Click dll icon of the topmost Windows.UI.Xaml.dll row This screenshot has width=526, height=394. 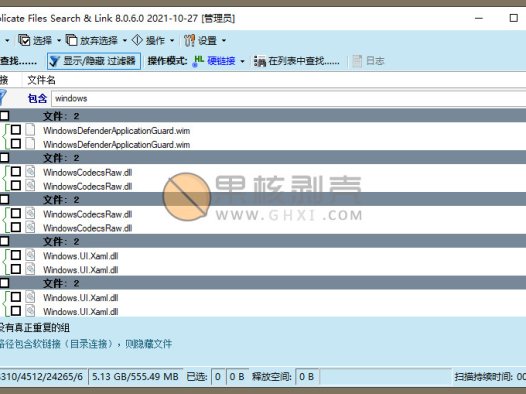30,255
